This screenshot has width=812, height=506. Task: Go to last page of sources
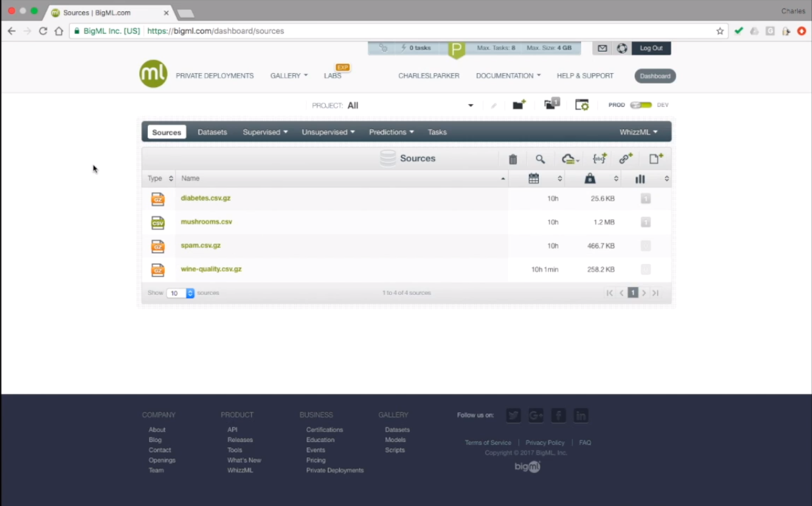(x=655, y=293)
